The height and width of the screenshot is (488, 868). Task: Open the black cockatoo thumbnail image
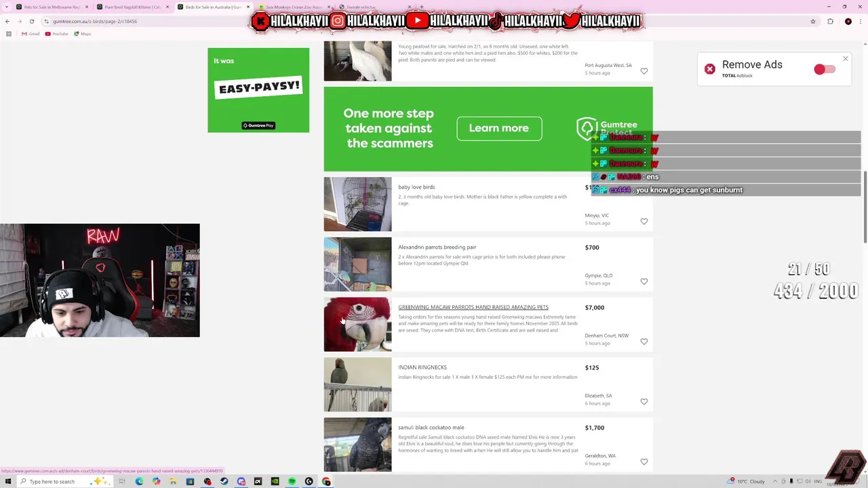pos(357,445)
